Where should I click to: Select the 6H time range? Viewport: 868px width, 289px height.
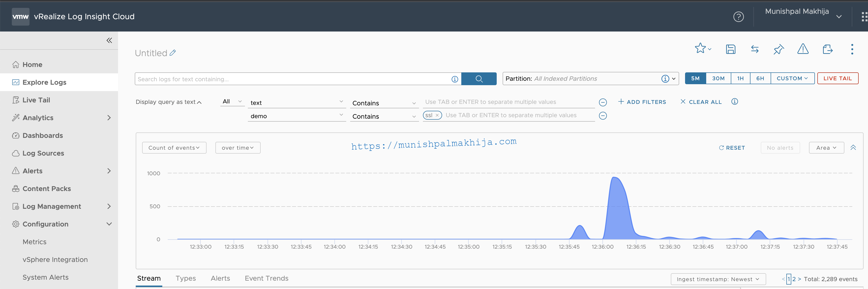click(x=760, y=78)
